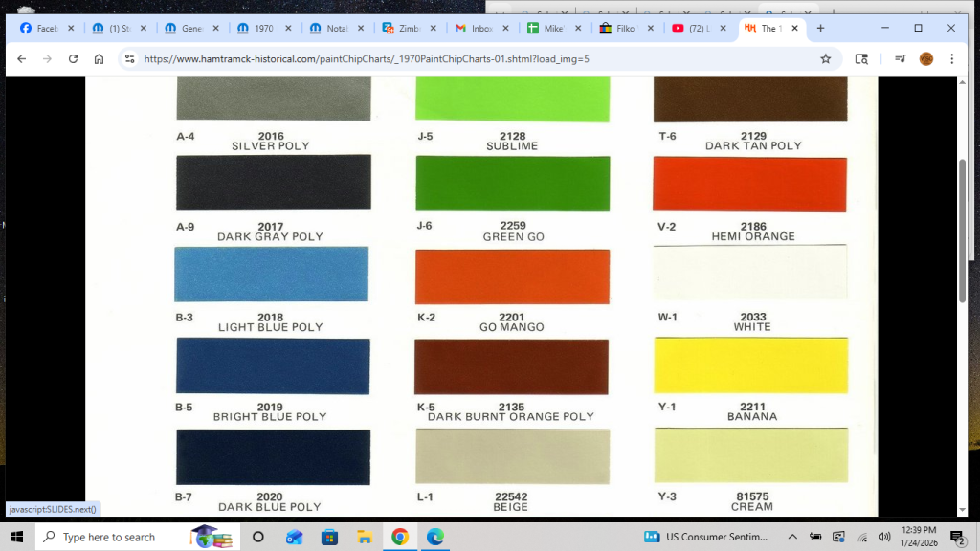The image size is (980, 551).
Task: Reload the page with the refresh icon
Action: (73, 58)
